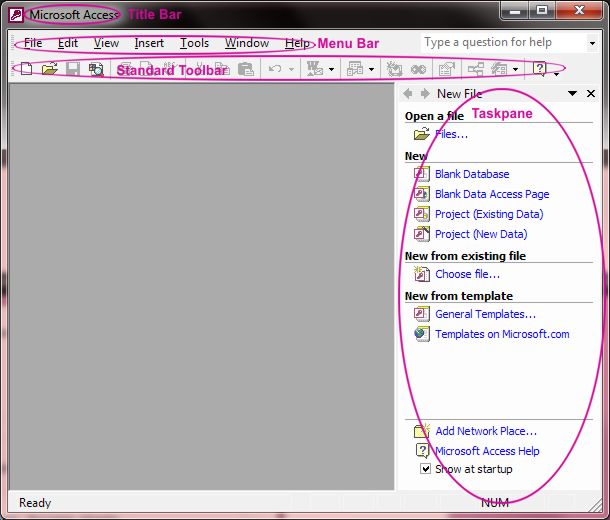The height and width of the screenshot is (520, 610).
Task: Expand the New Object dropdown arrow
Action: pyautogui.click(x=515, y=70)
